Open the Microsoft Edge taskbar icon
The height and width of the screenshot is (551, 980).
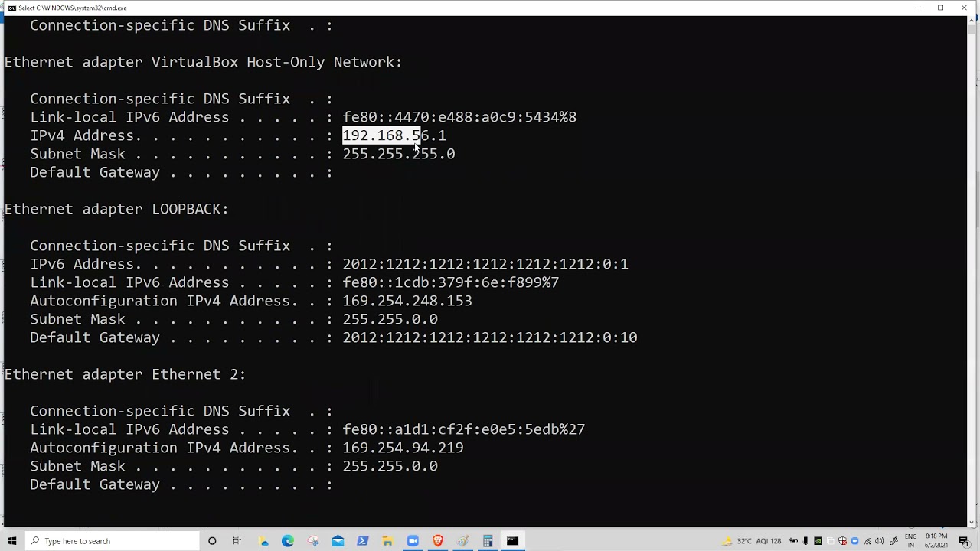(x=288, y=541)
